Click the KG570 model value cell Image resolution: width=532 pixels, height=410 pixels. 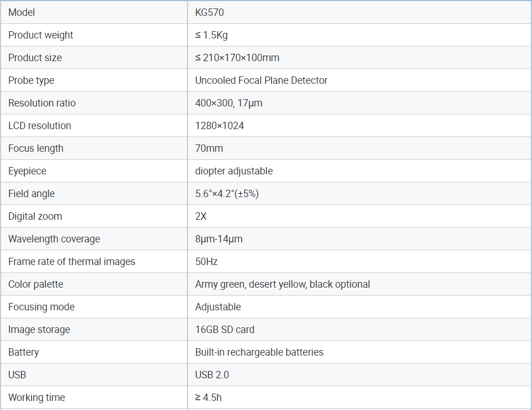[359, 12]
